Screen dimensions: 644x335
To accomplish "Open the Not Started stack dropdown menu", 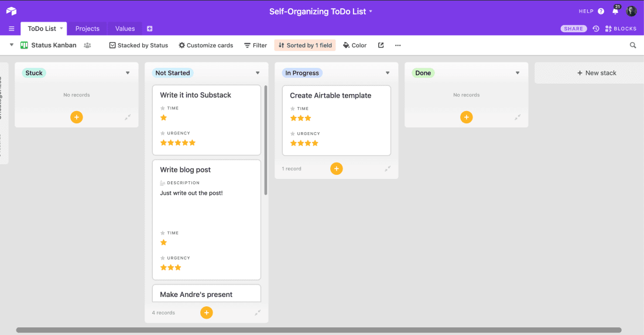I will click(x=258, y=73).
